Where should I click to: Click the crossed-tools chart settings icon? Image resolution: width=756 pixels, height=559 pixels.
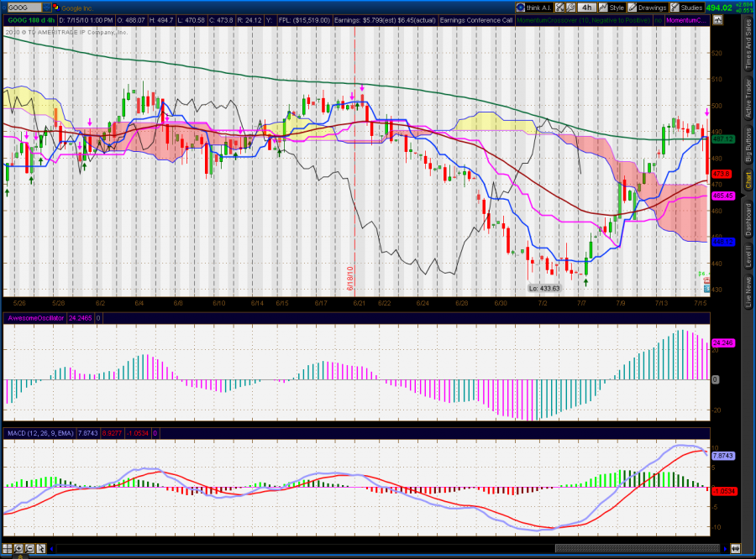coord(559,8)
